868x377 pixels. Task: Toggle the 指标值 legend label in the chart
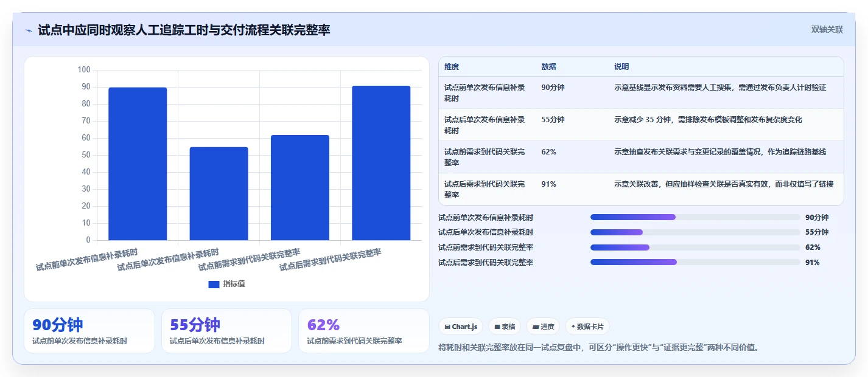pos(234,284)
